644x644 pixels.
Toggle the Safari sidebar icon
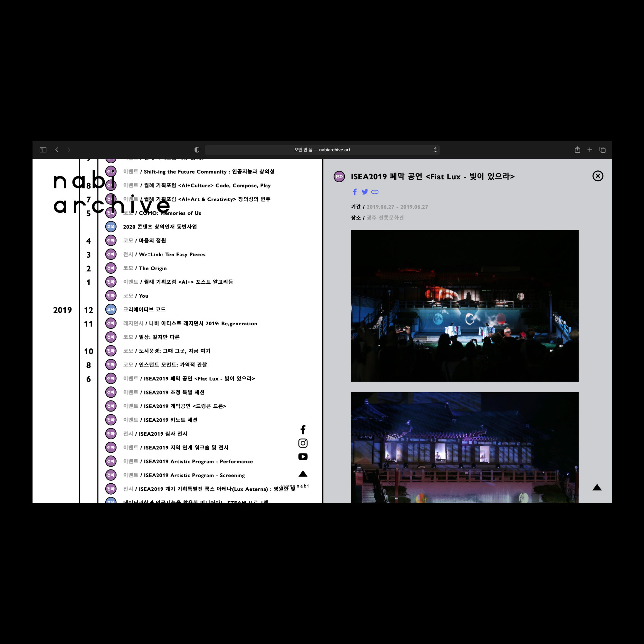point(43,150)
